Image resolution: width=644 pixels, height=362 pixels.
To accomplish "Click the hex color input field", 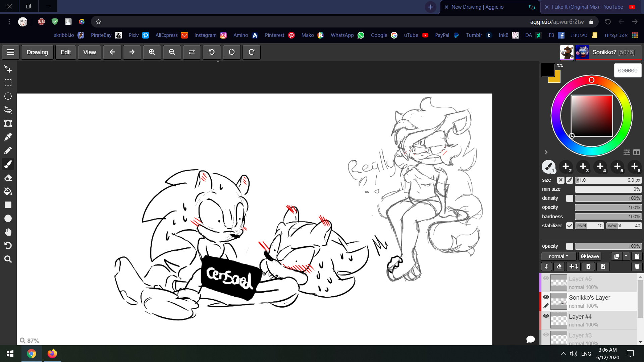I will 628,71.
